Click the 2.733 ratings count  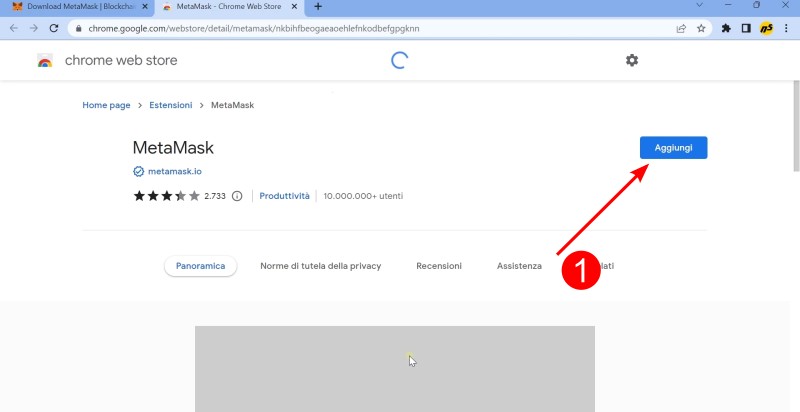(215, 196)
